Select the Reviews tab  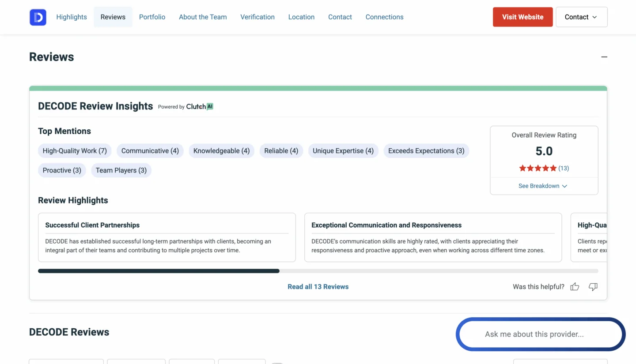pos(113,17)
